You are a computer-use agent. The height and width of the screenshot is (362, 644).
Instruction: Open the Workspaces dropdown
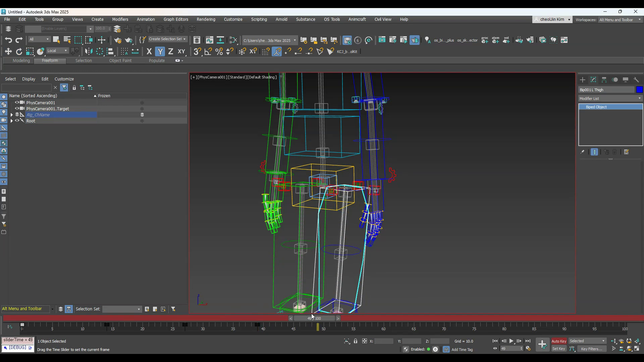click(x=620, y=20)
